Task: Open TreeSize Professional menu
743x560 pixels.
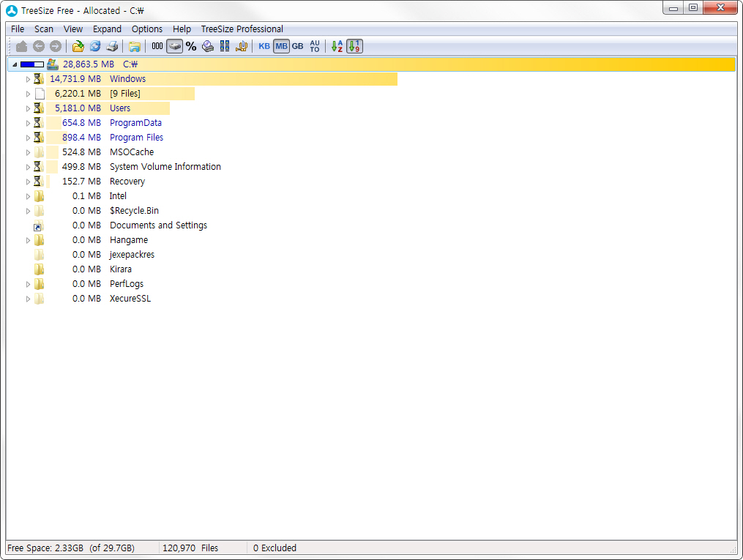Action: pos(242,29)
